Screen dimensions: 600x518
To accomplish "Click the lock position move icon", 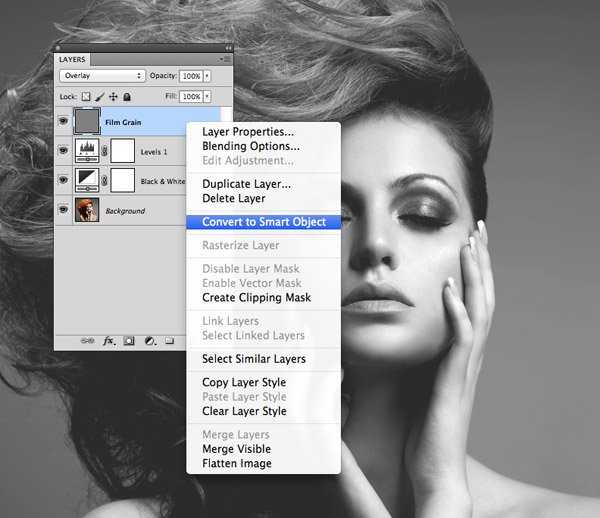I will [x=114, y=96].
